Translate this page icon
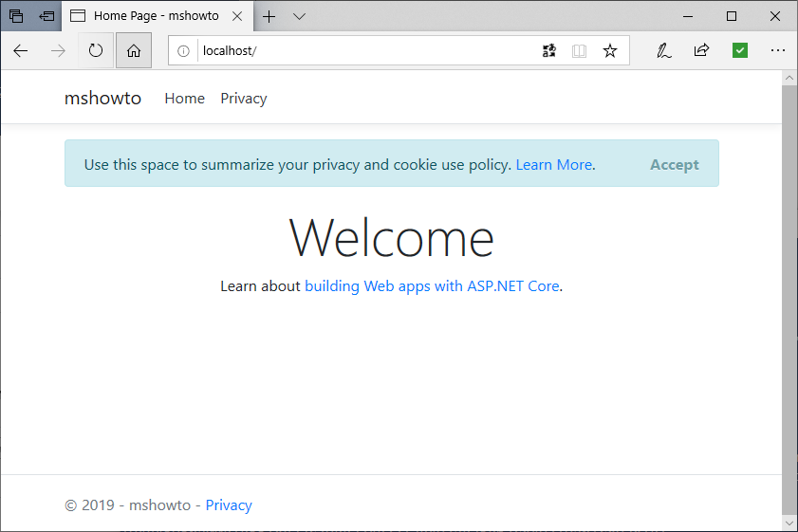 click(549, 50)
